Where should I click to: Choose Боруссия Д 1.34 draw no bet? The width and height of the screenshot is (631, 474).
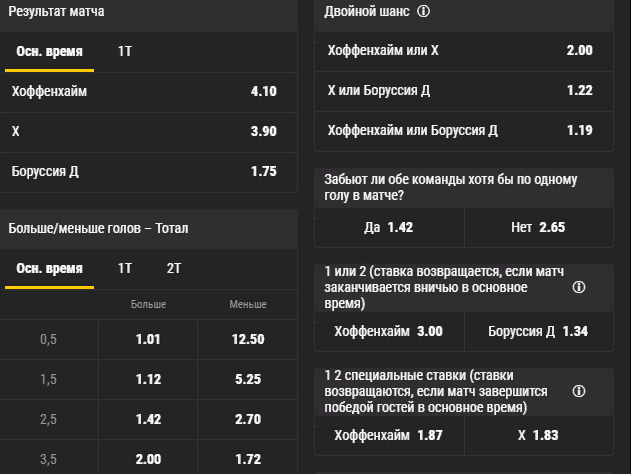coord(537,331)
